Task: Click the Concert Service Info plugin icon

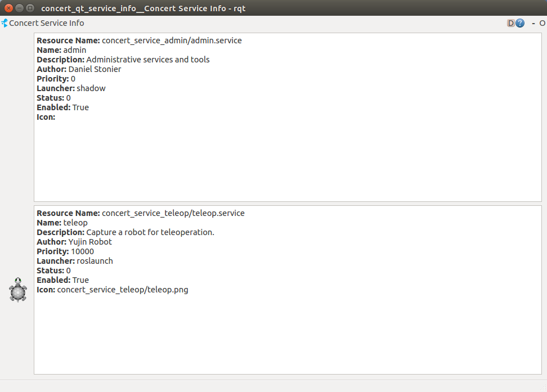Action: (5, 23)
